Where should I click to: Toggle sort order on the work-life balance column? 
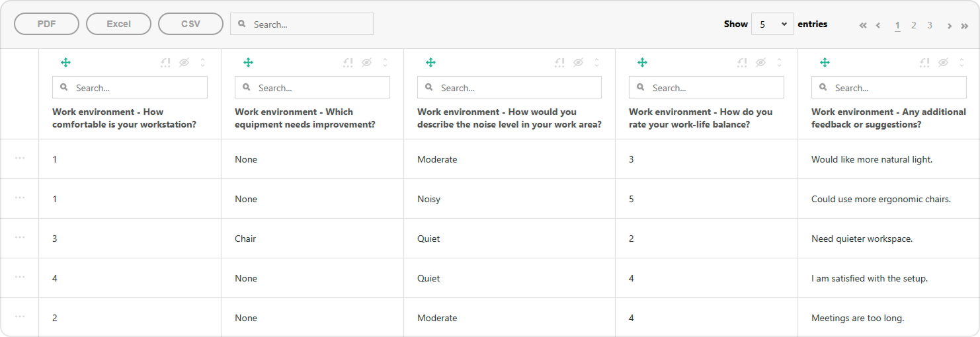click(x=780, y=63)
